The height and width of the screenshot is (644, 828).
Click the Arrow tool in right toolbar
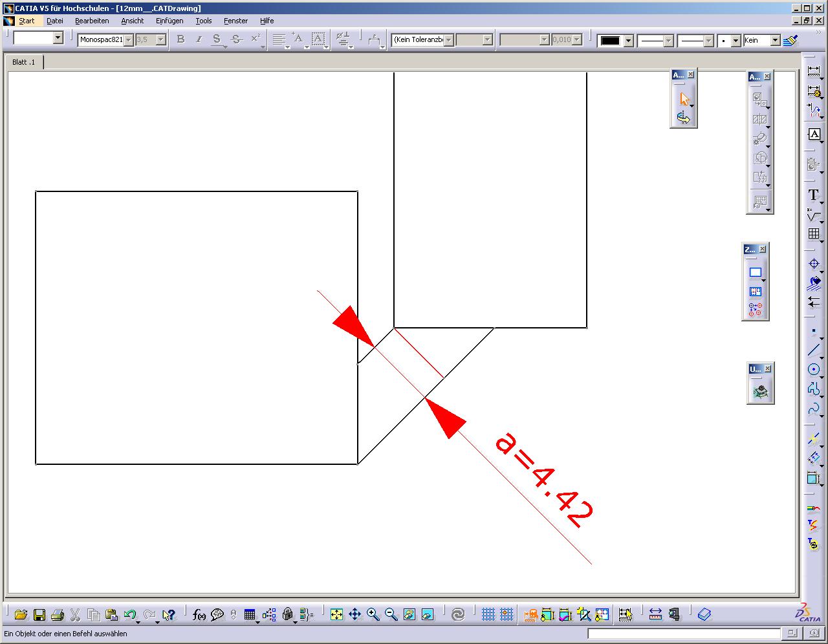(814, 301)
